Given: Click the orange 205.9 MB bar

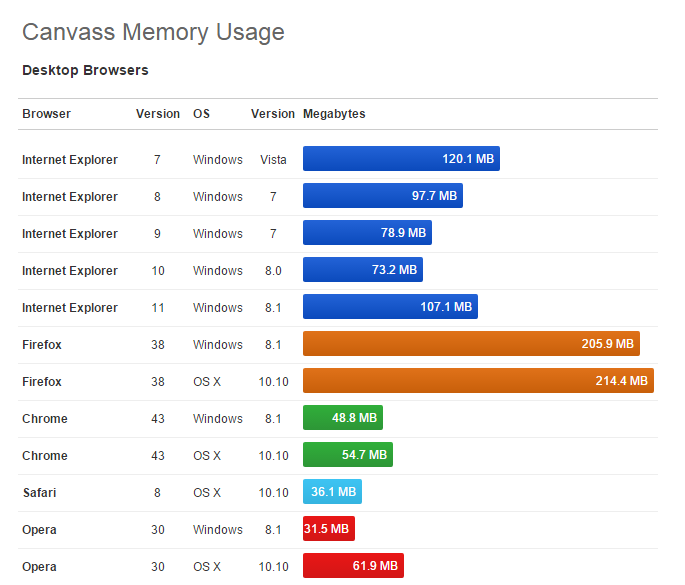Looking at the screenshot, I should [x=471, y=344].
